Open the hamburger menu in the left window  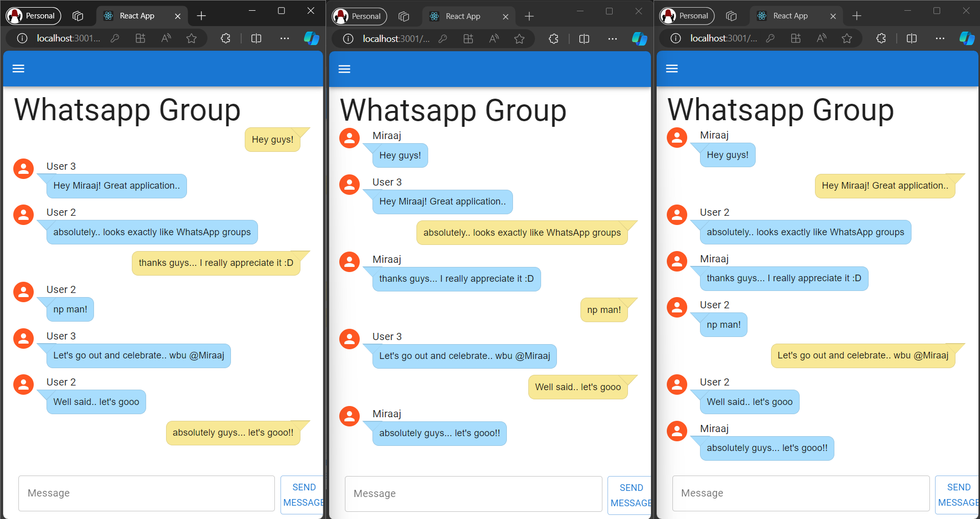[18, 69]
